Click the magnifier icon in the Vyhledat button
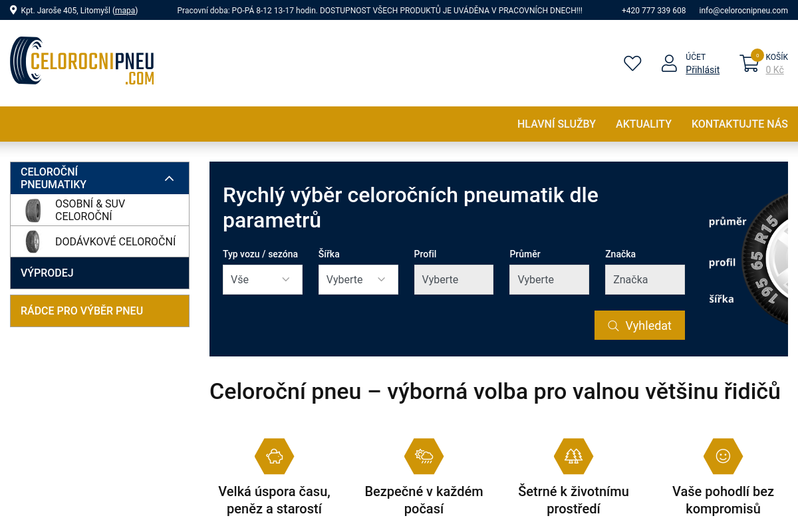Viewport: 798px width, 532px height. pos(613,325)
